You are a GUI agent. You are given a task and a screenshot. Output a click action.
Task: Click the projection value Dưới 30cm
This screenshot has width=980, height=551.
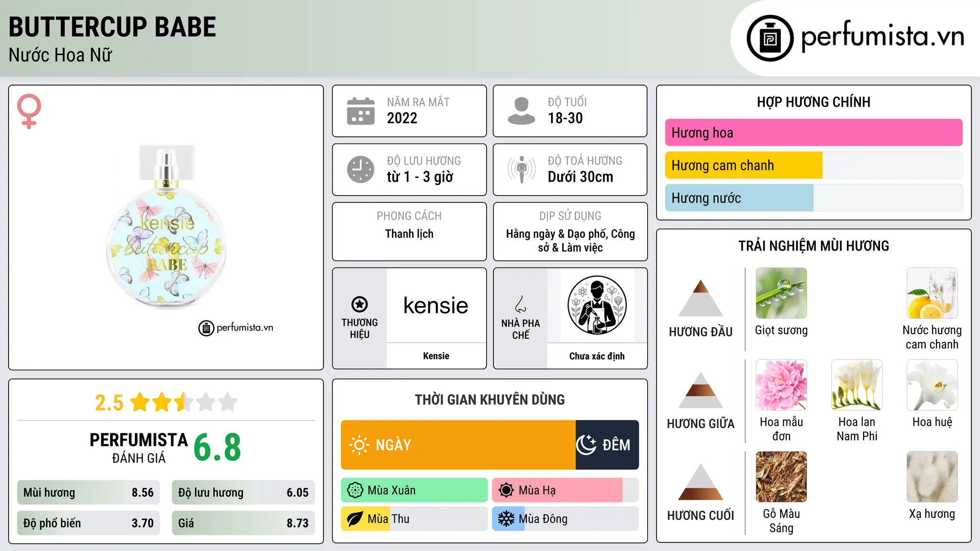[580, 177]
